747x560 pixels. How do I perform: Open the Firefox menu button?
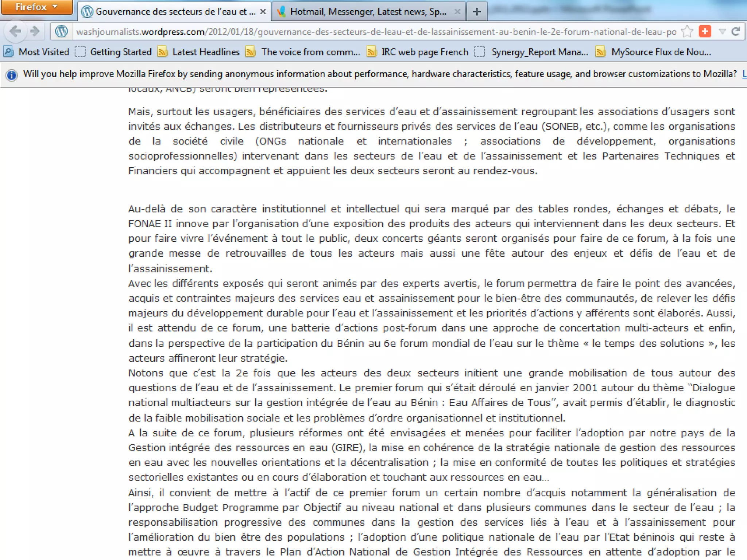[x=36, y=7]
